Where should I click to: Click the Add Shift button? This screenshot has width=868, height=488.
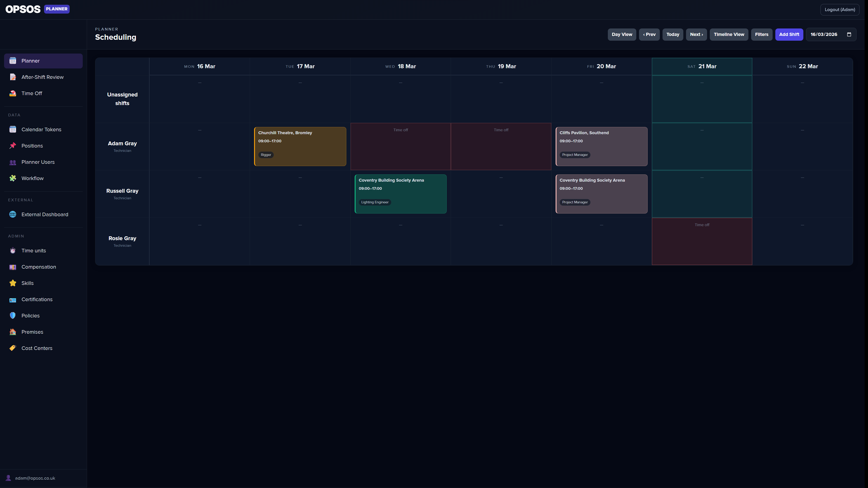pos(789,34)
